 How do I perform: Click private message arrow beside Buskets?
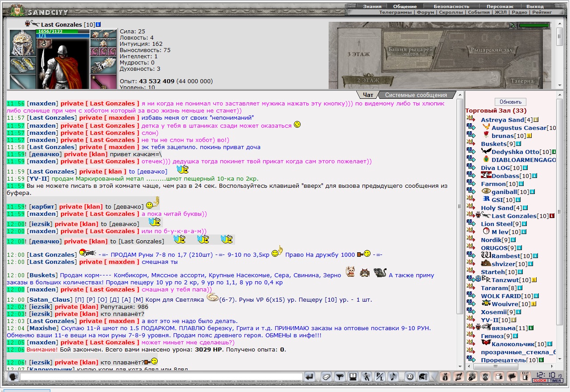(x=471, y=143)
